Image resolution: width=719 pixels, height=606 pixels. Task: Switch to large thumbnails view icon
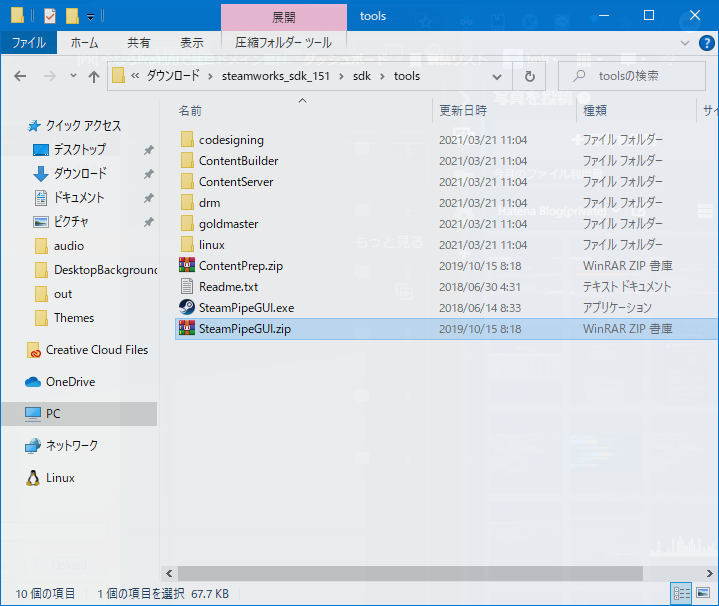(x=702, y=593)
